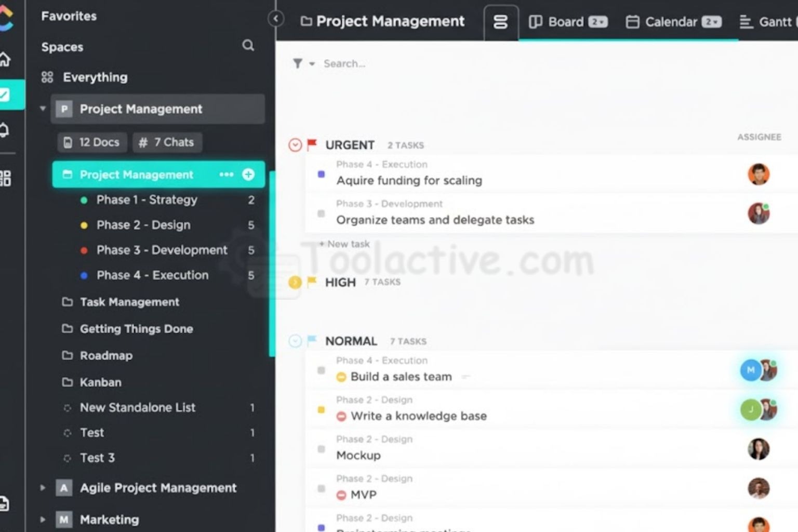This screenshot has height=532, width=798.
Task: Open the 12 Docs button
Action: (91, 142)
